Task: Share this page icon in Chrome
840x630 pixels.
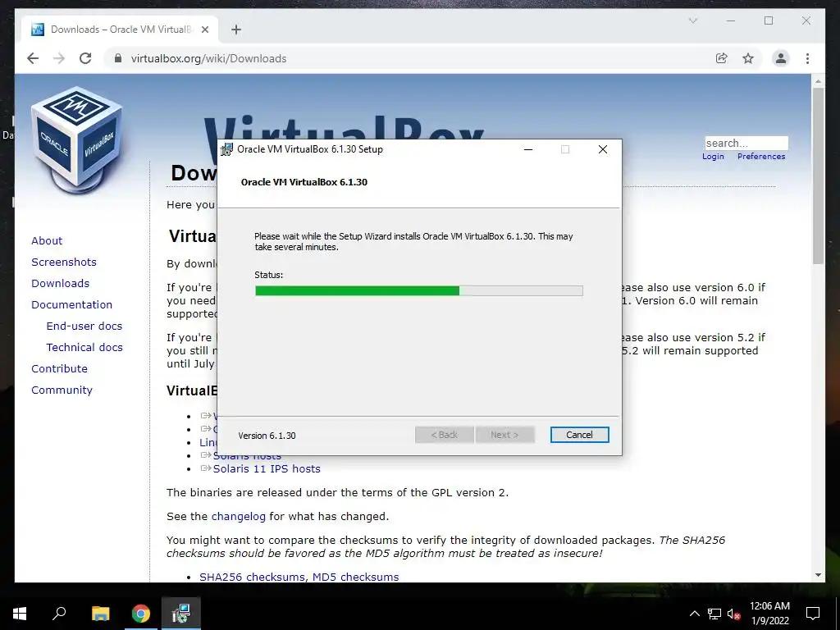Action: point(722,58)
